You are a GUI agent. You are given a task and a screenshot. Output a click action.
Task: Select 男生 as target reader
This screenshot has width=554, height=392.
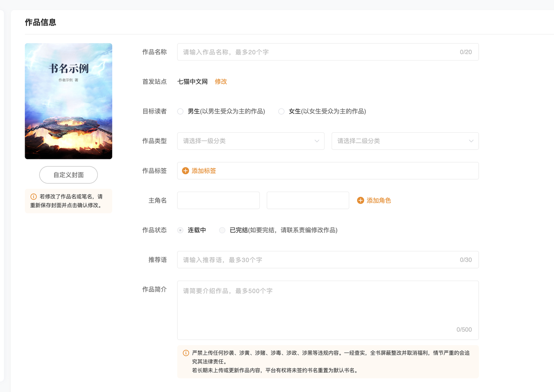pos(180,112)
